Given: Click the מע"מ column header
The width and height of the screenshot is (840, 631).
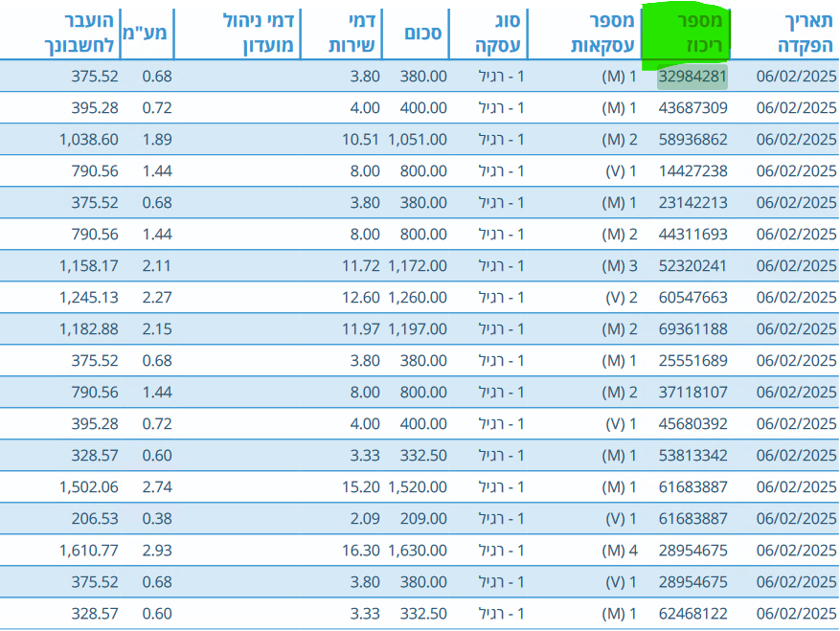Looking at the screenshot, I should 145,34.
